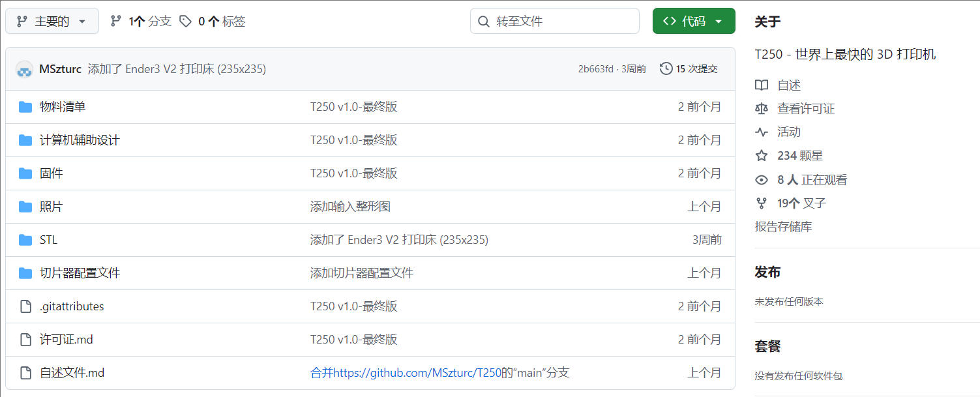Open the 15 次提交 commit history
The image size is (980, 397).
tap(689, 69)
